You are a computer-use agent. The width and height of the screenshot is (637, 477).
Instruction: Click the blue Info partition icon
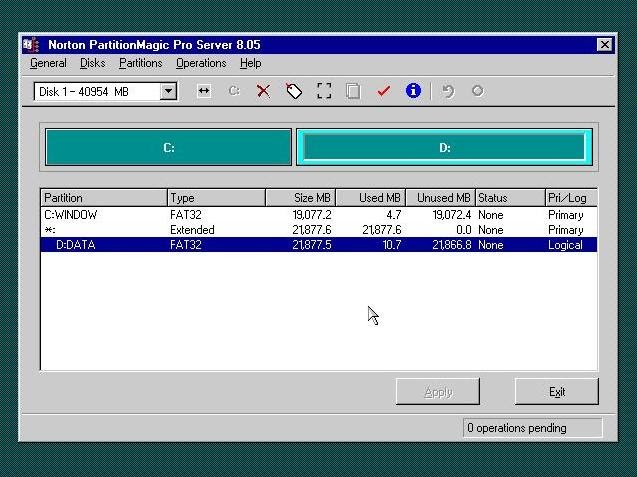[x=413, y=91]
